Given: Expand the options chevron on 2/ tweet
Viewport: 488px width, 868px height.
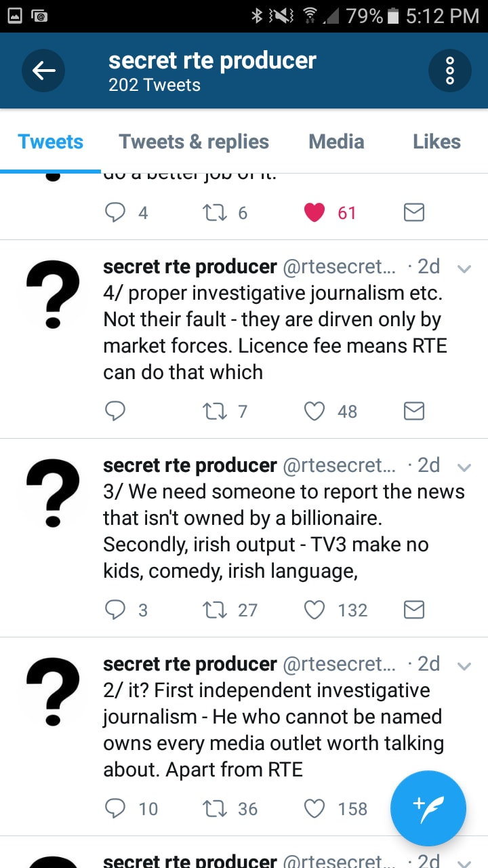Looking at the screenshot, I should 464,666.
